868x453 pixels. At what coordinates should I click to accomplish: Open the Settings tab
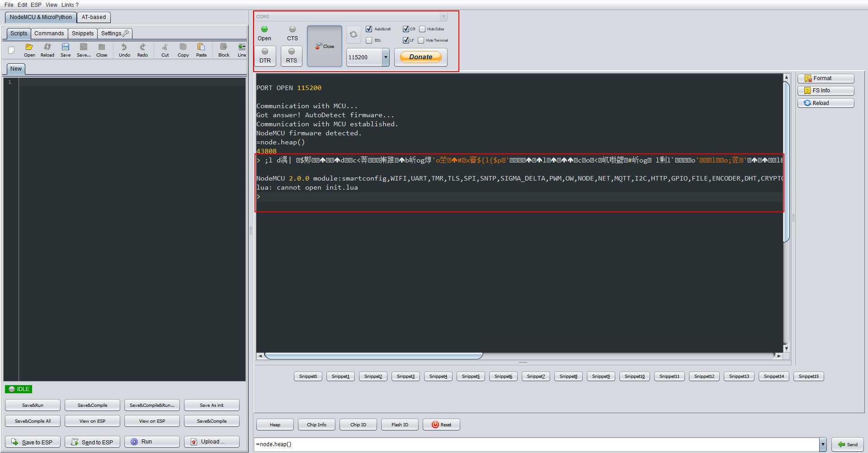click(x=115, y=33)
